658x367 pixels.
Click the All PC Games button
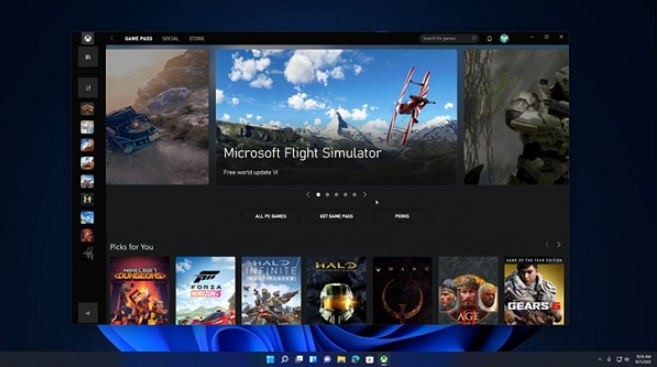[x=271, y=216]
